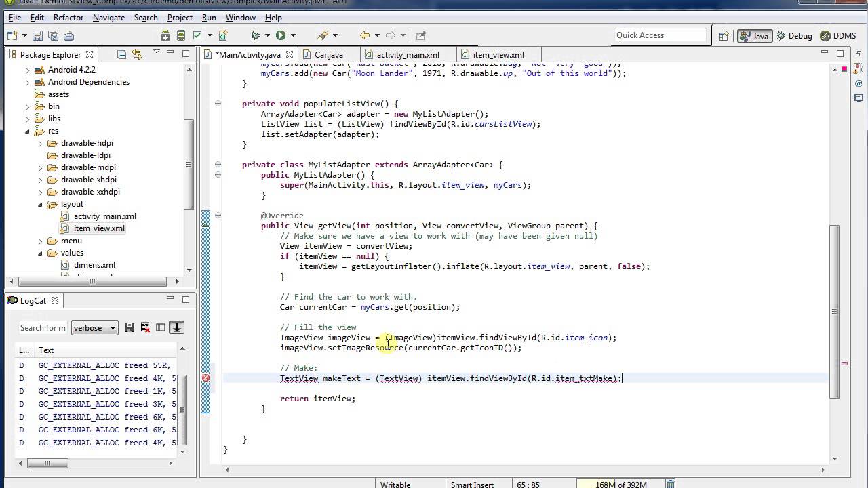Image resolution: width=868 pixels, height=488 pixels.
Task: Open the verbose log level dropdown
Action: [95, 328]
